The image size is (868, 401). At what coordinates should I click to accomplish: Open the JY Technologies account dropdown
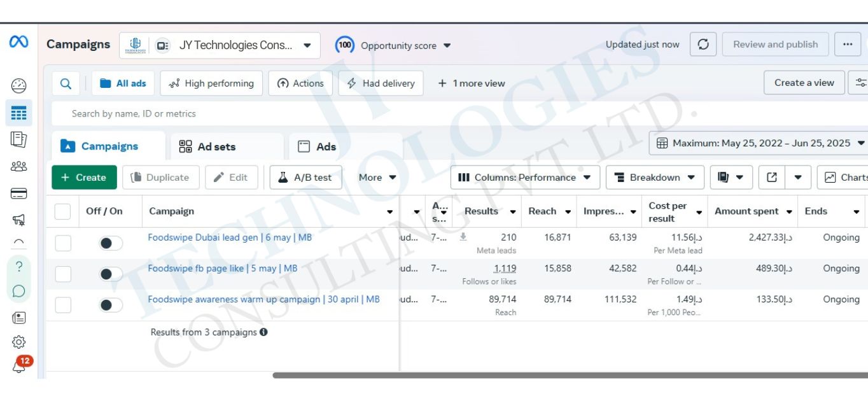220,45
